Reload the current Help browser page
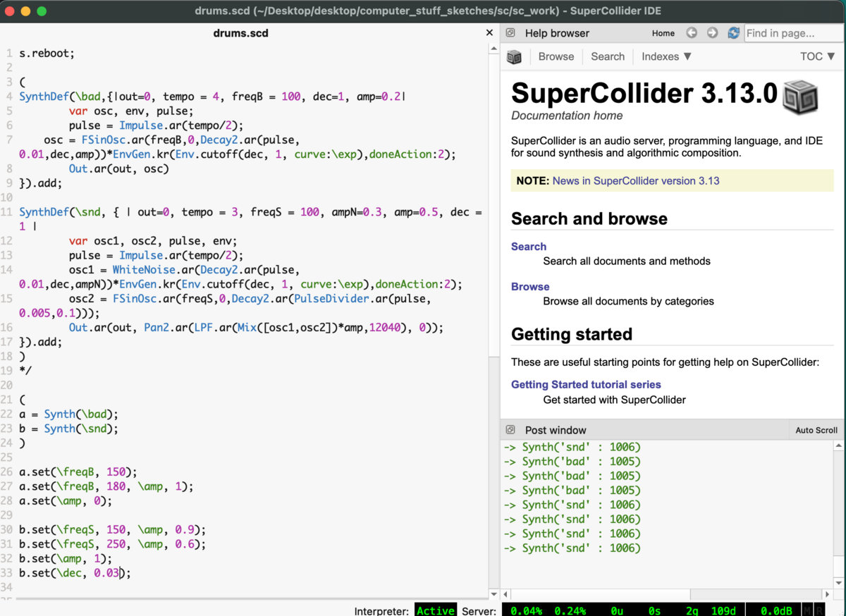 click(x=733, y=33)
